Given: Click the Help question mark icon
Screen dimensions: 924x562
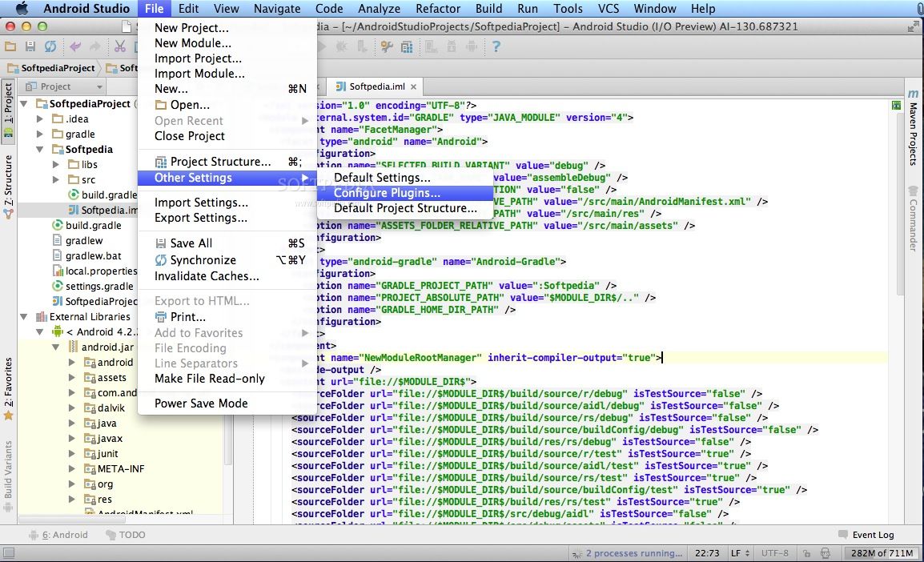Looking at the screenshot, I should [x=496, y=46].
